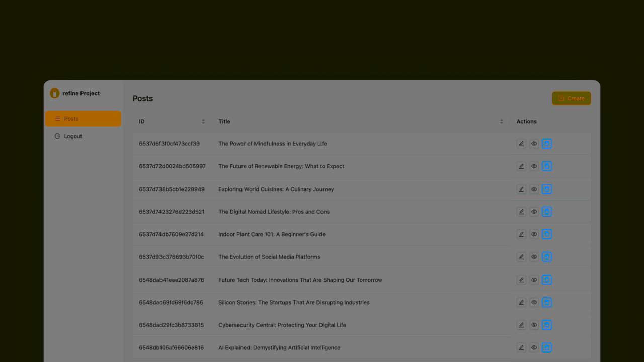Click the list icon beside Posts menu item
This screenshot has width=644, height=362.
pos(56,118)
